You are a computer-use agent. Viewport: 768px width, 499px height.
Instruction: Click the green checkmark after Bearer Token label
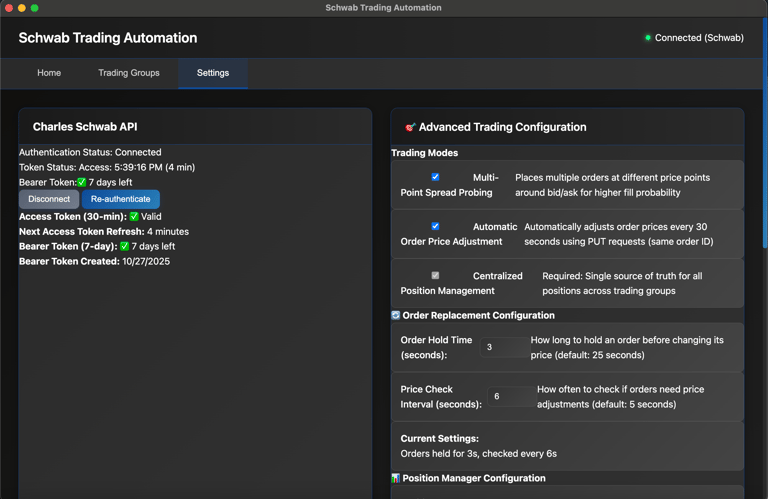click(x=82, y=183)
